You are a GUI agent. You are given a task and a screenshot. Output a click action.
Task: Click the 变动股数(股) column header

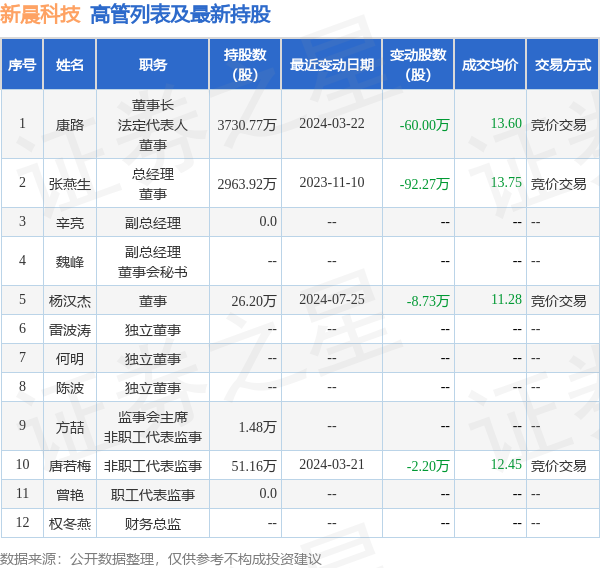[x=418, y=65]
